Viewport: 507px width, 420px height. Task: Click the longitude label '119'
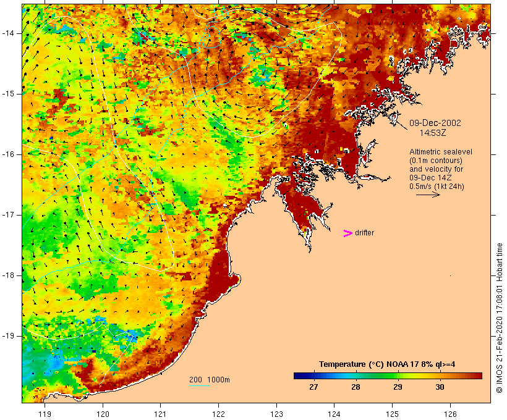tap(45, 414)
